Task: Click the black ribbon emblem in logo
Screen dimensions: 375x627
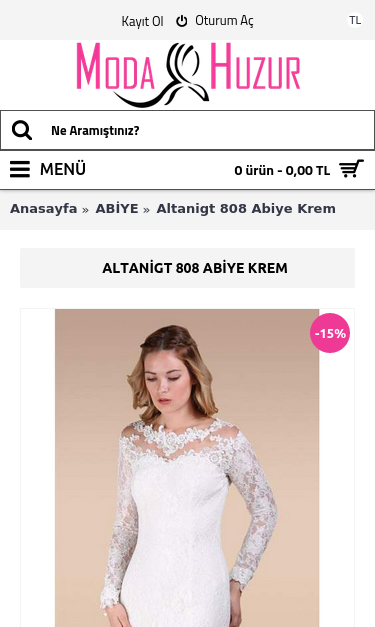Action: click(x=176, y=75)
